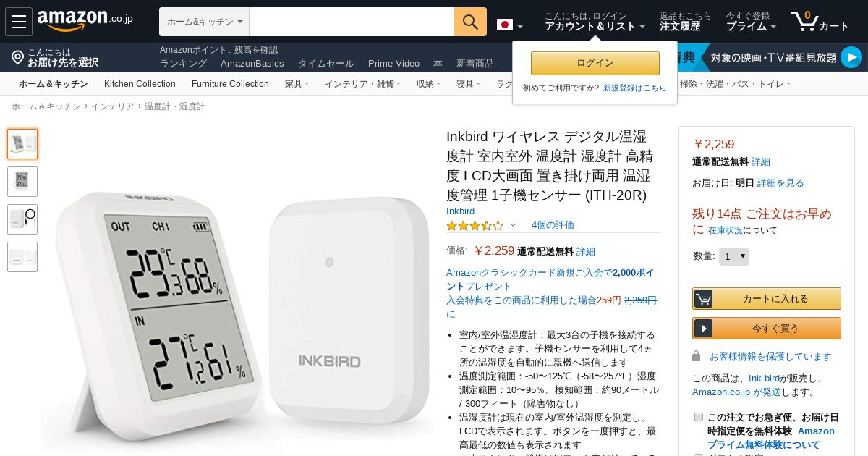The image size is (868, 456).
Task: Click the Amazon.co.jp logo
Action: [x=85, y=21]
